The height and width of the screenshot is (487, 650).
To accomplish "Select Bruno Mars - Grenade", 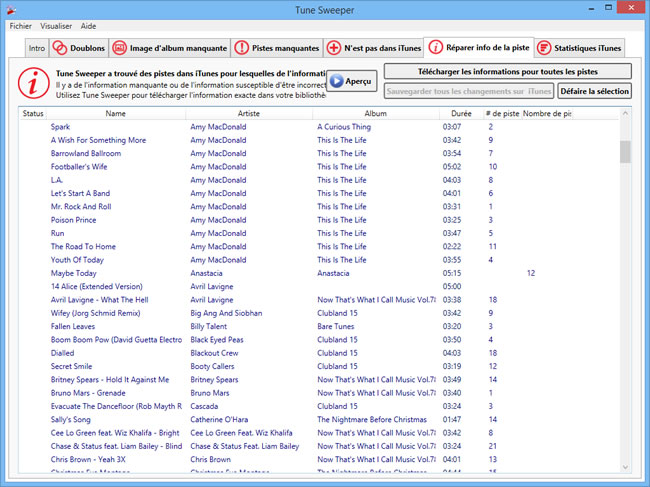I will 88,393.
